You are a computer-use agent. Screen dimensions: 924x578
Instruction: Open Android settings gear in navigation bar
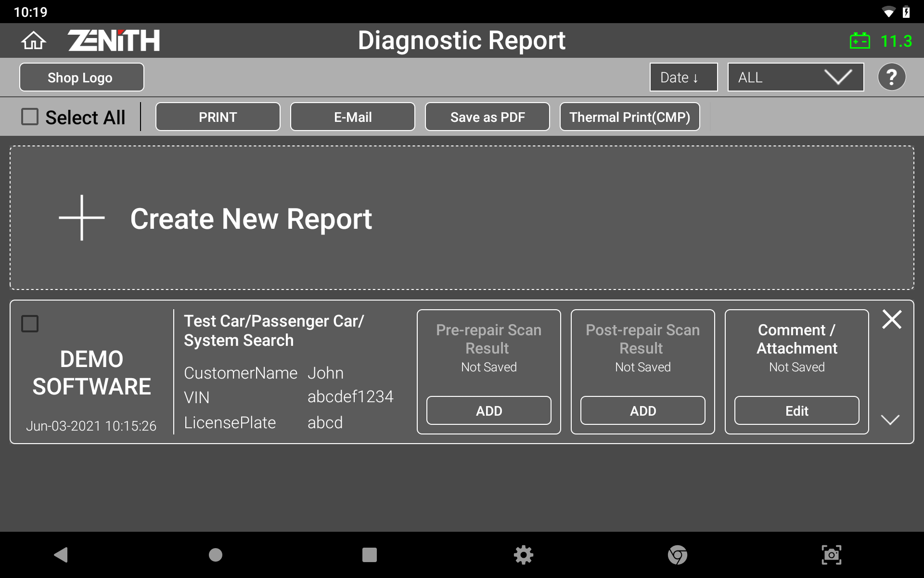[x=523, y=555]
